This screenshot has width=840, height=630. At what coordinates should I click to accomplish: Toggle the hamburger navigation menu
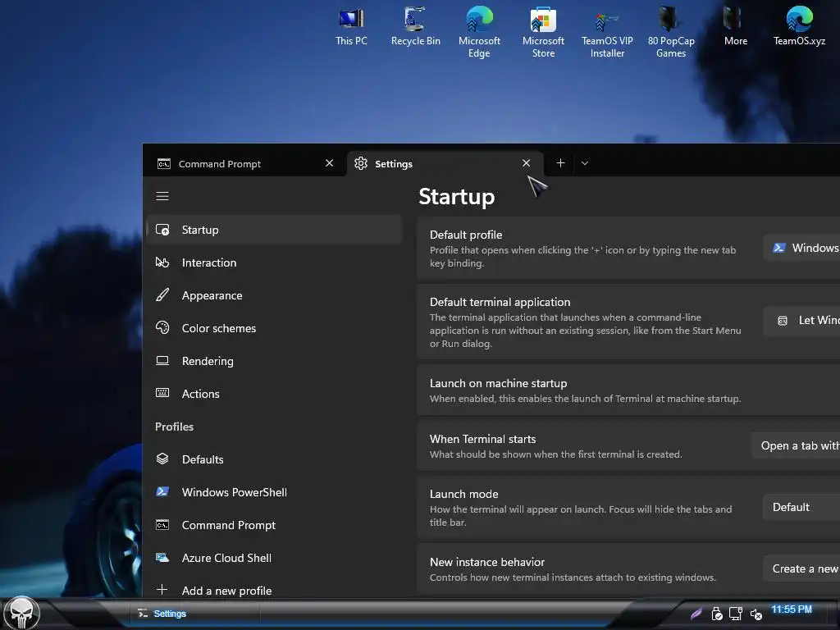click(x=162, y=196)
